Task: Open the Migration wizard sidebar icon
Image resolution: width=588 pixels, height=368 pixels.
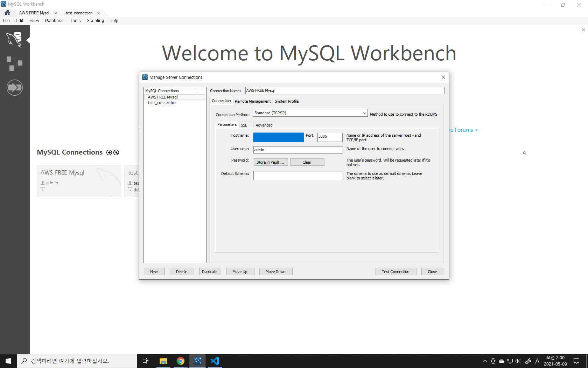Action: (14, 87)
